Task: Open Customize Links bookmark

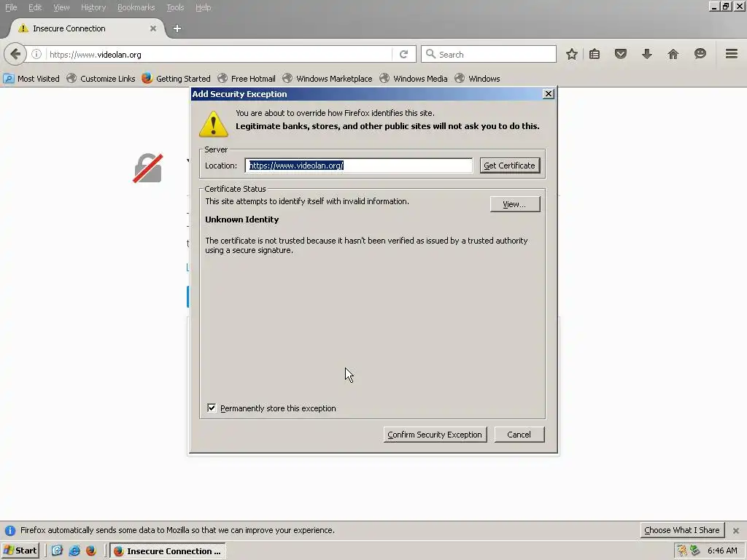Action: pyautogui.click(x=101, y=79)
